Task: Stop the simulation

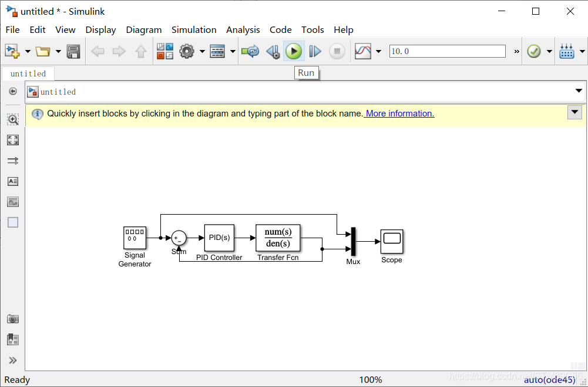Action: pyautogui.click(x=336, y=51)
